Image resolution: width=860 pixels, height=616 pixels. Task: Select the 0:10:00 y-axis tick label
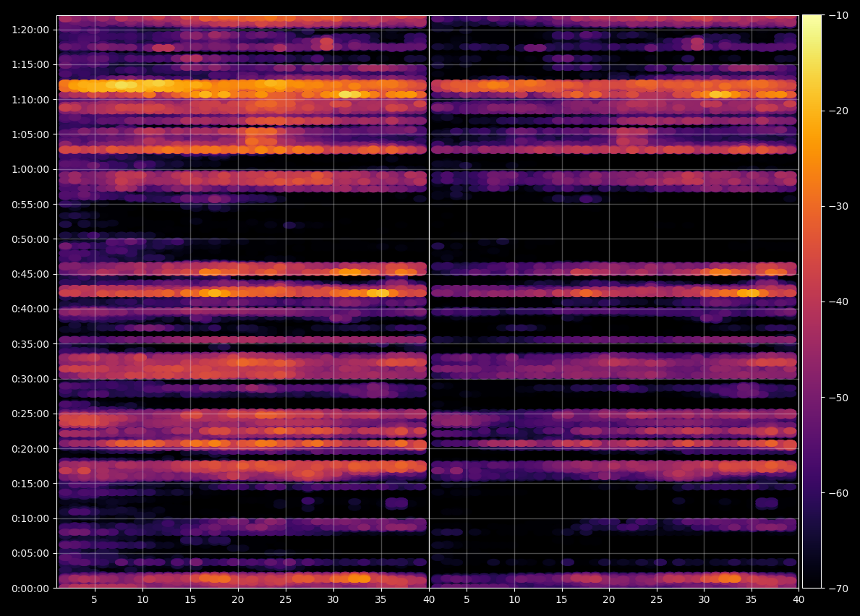pyautogui.click(x=30, y=518)
